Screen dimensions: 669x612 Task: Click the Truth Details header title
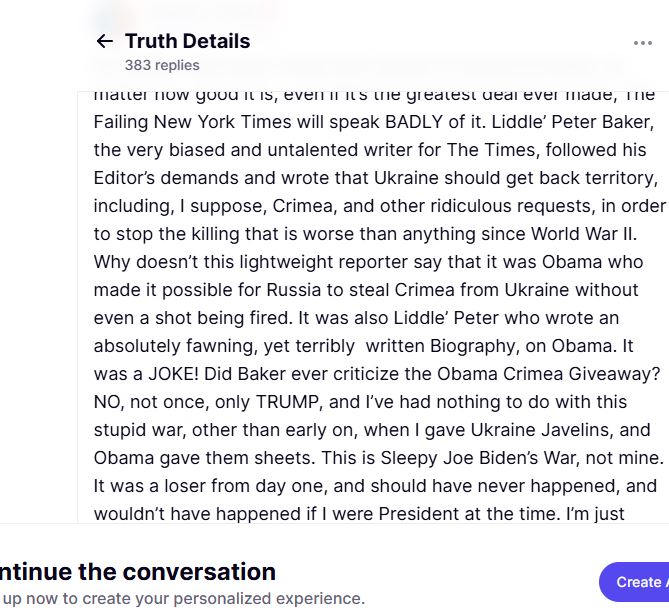click(188, 41)
